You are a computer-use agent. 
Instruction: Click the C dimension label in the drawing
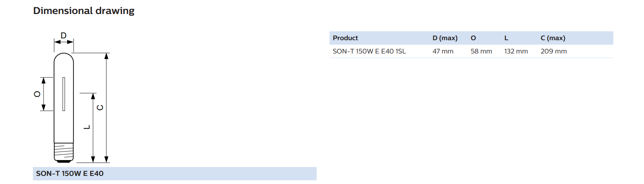[x=100, y=107]
